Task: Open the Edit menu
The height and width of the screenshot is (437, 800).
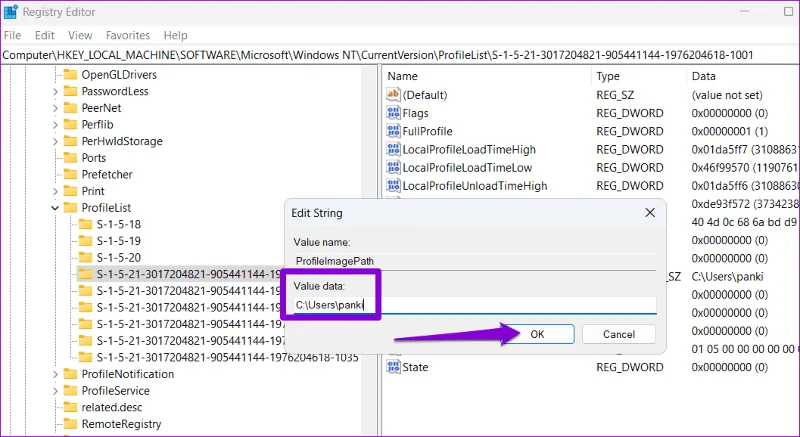Action: 44,35
